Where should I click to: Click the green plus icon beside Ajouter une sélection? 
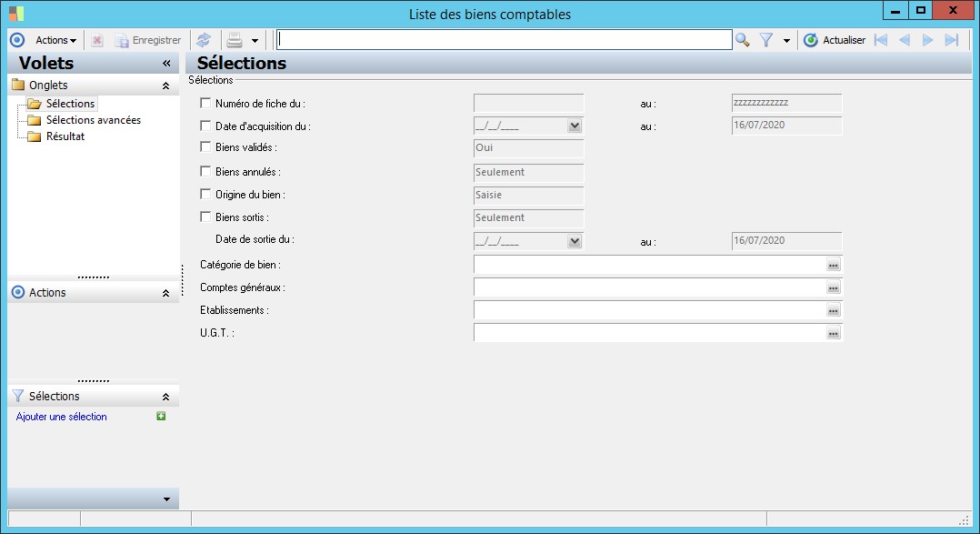(x=161, y=417)
